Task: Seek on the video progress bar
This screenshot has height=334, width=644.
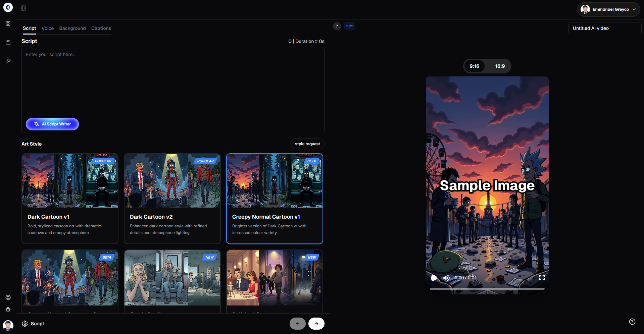Action: pyautogui.click(x=487, y=289)
